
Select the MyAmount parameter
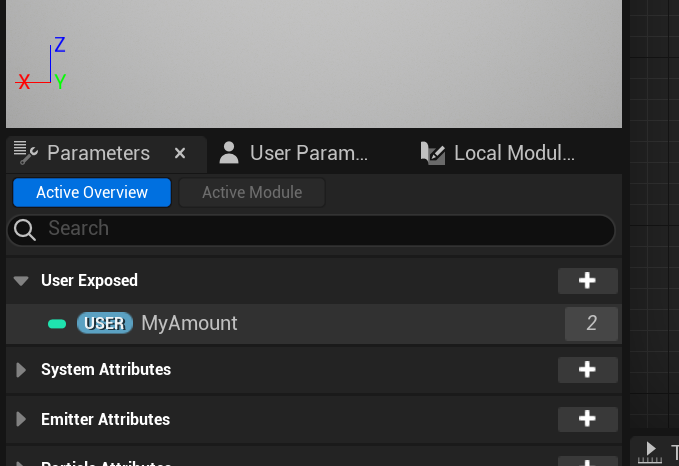point(190,324)
